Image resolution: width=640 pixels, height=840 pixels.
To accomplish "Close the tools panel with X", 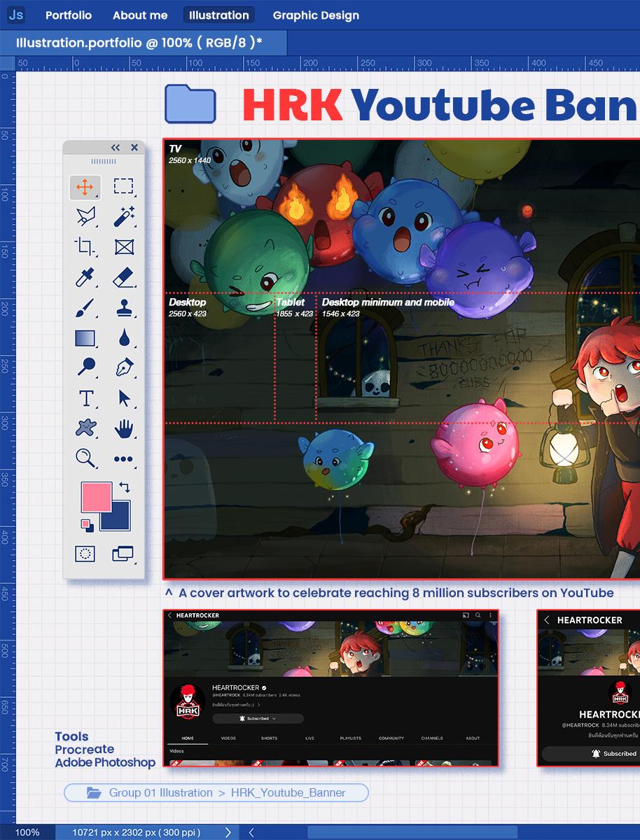I will coord(134,148).
